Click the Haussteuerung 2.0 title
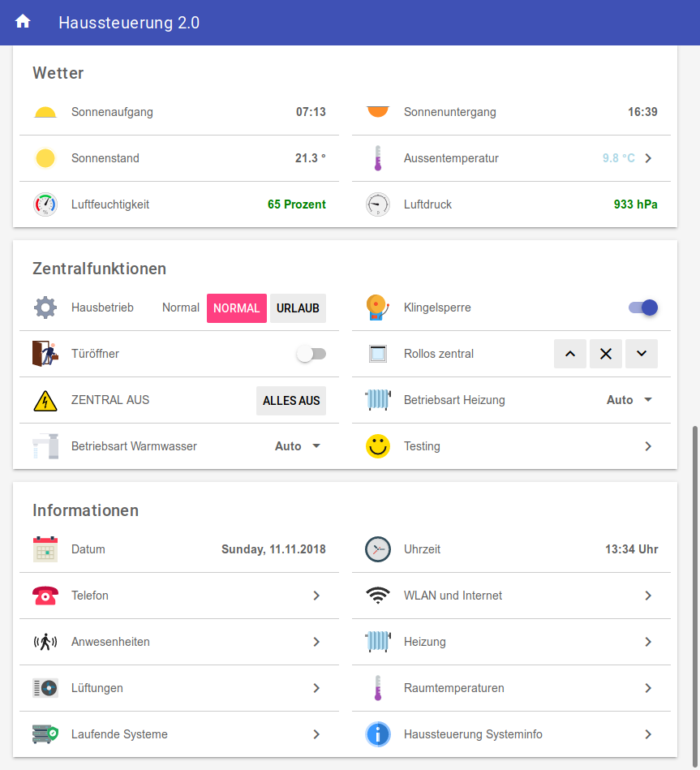The height and width of the screenshot is (770, 700). pos(129,23)
